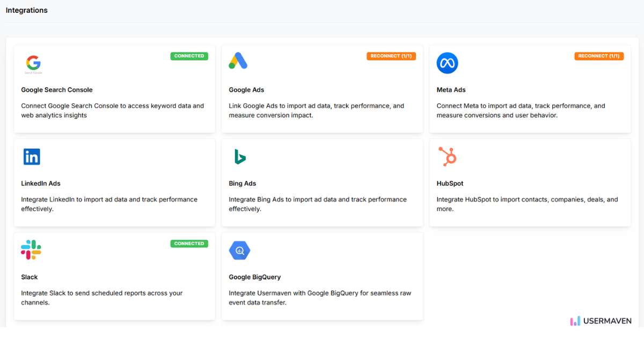The image size is (644, 338).
Task: Open the Google BigQuery card title
Action: point(255,277)
